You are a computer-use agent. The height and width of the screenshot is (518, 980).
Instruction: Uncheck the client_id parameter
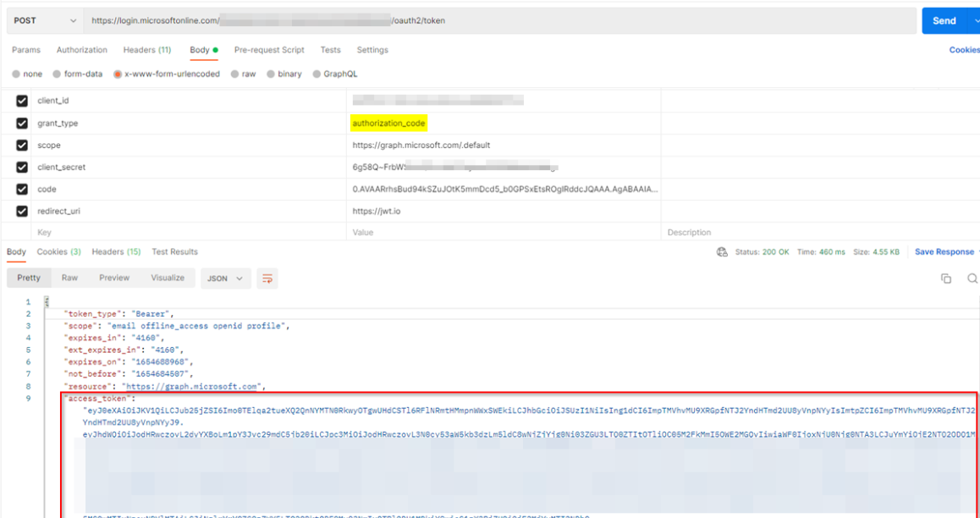tap(22, 101)
